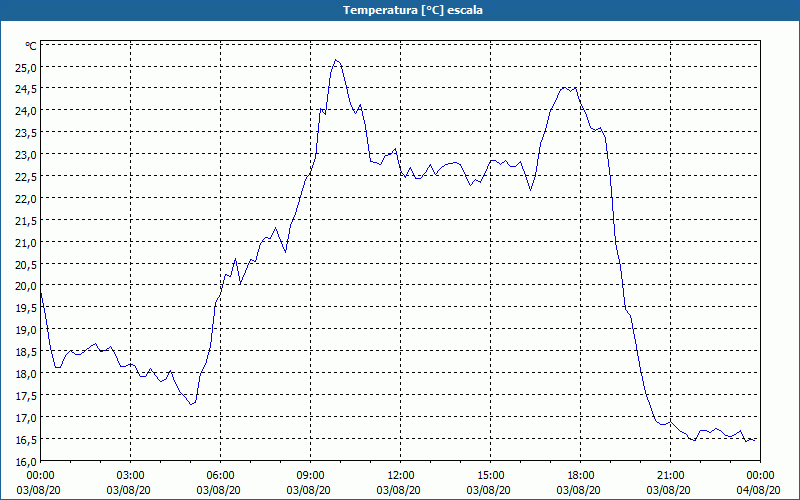Image resolution: width=800 pixels, height=500 pixels.
Task: Select the 18:00 time label
Action: tap(581, 476)
